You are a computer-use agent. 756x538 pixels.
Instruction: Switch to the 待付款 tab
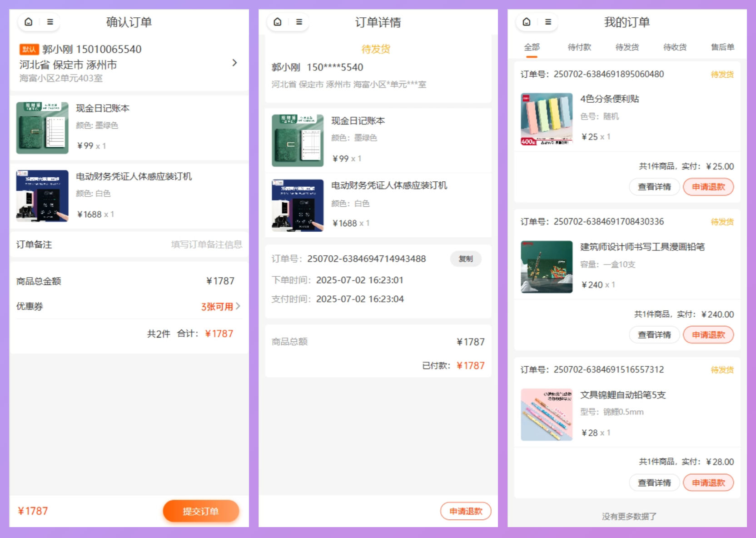pyautogui.click(x=579, y=47)
